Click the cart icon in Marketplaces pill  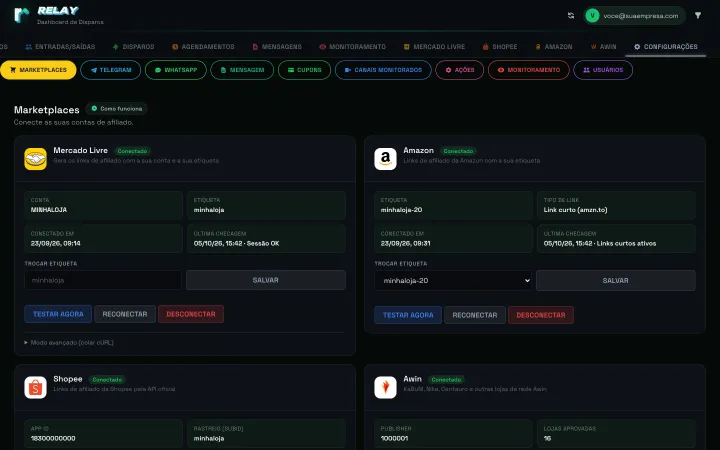coord(13,70)
